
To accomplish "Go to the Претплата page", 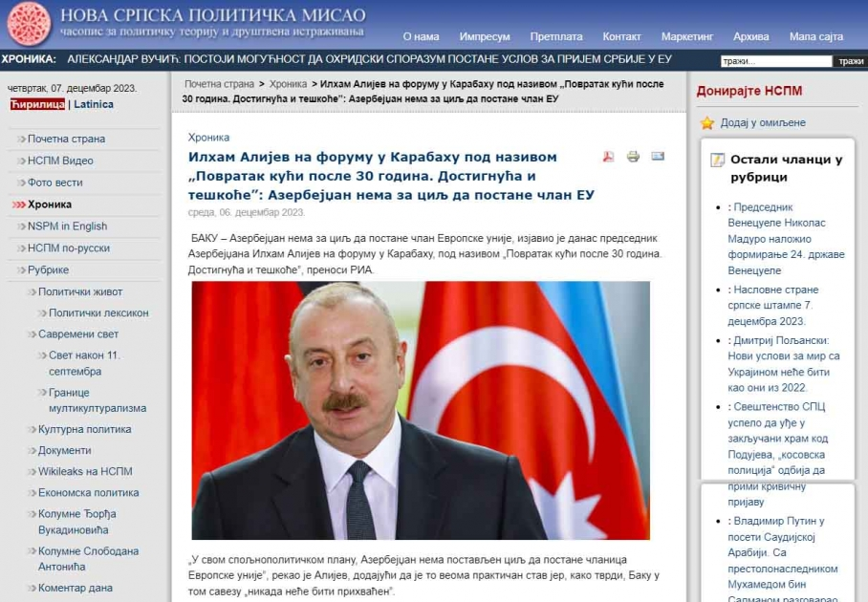I will pos(555,36).
